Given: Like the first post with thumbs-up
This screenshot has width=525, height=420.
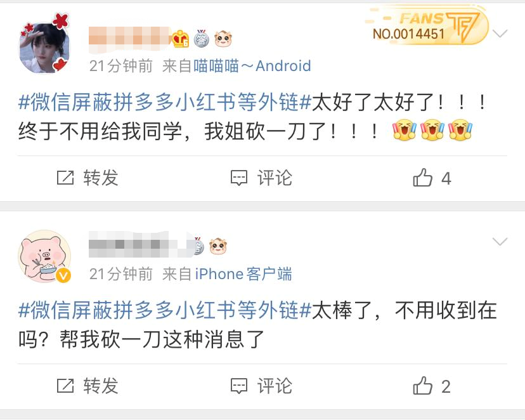Looking at the screenshot, I should 422,178.
